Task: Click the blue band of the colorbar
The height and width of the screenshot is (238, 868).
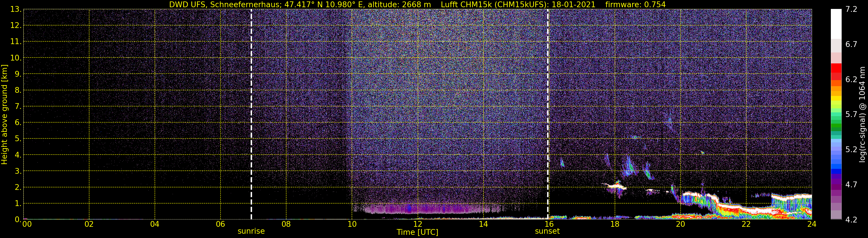Action: pyautogui.click(x=836, y=169)
